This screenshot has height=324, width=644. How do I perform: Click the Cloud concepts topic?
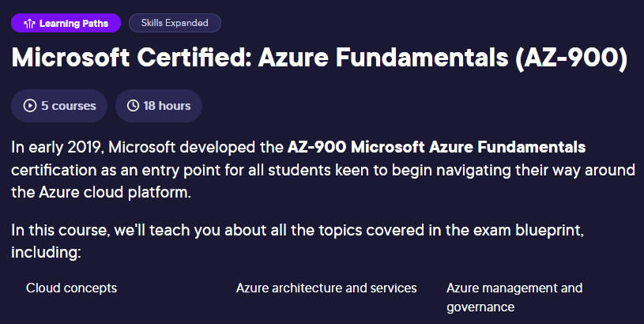point(71,288)
